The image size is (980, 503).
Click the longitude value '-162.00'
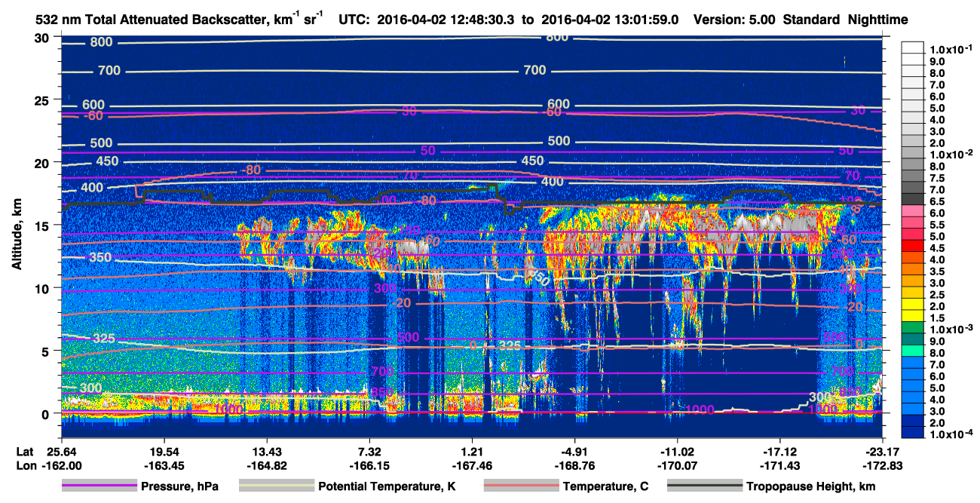pos(61,465)
